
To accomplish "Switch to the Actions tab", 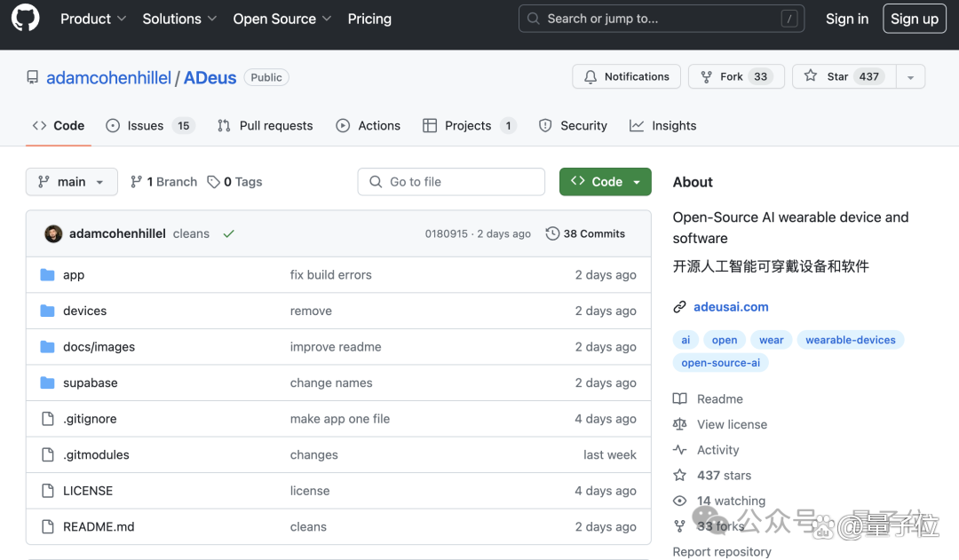I will click(x=369, y=125).
